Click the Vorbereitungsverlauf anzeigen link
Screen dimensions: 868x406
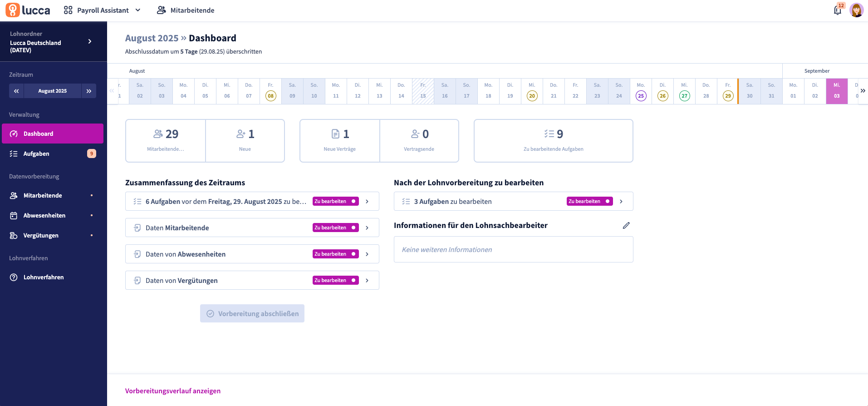[173, 391]
